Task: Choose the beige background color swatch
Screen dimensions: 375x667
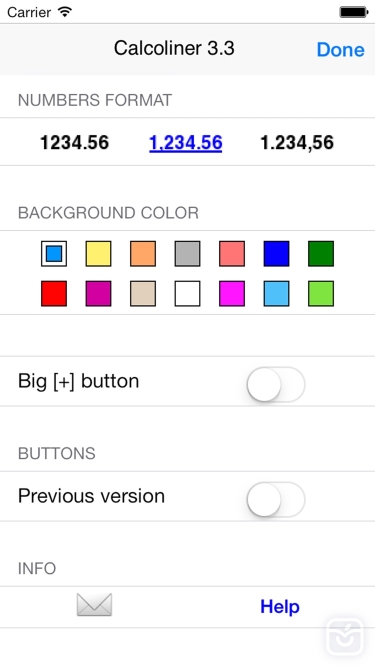Action: click(x=143, y=294)
